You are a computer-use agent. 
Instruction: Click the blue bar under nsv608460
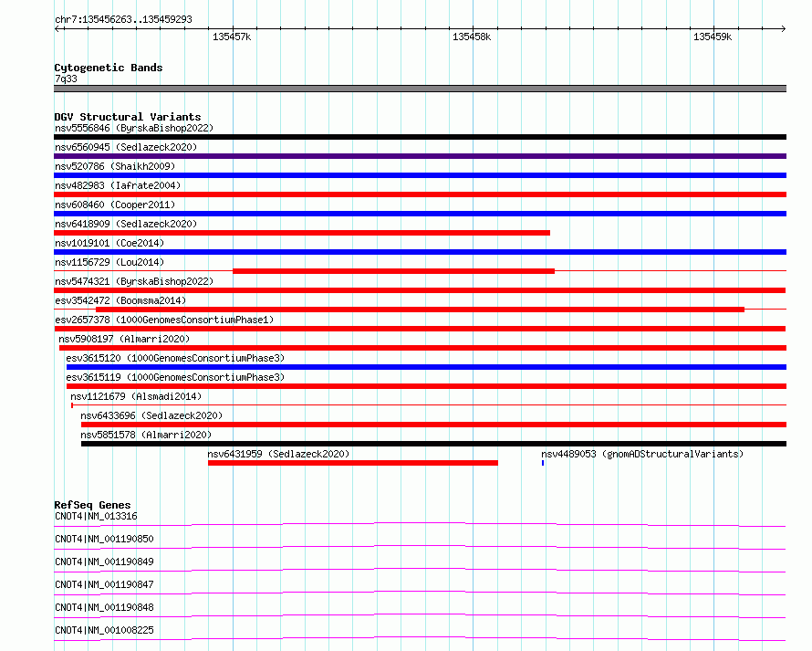[420, 214]
